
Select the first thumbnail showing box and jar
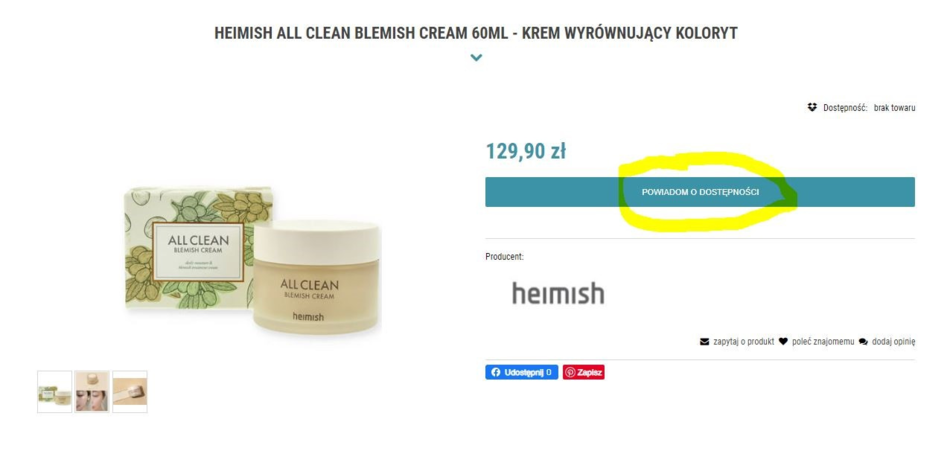pos(55,392)
